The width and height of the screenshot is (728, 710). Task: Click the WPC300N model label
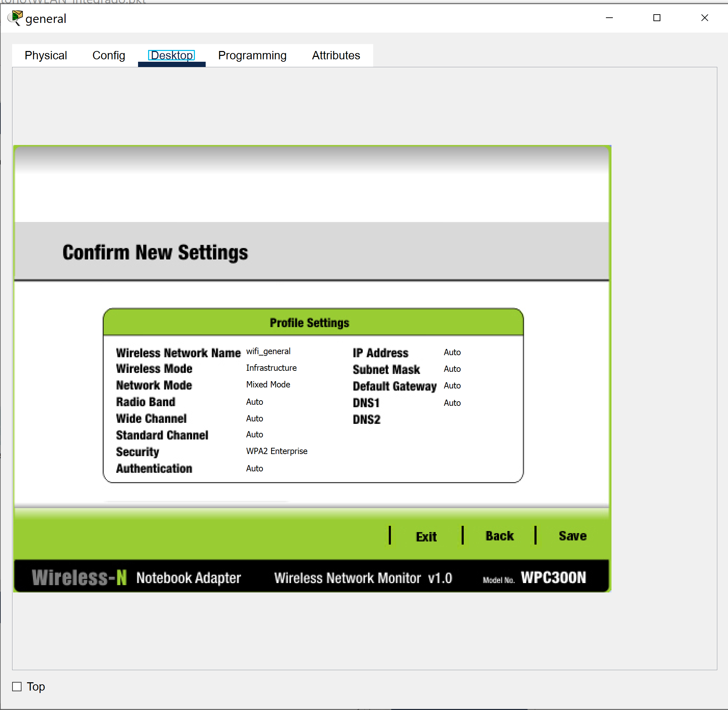click(553, 578)
